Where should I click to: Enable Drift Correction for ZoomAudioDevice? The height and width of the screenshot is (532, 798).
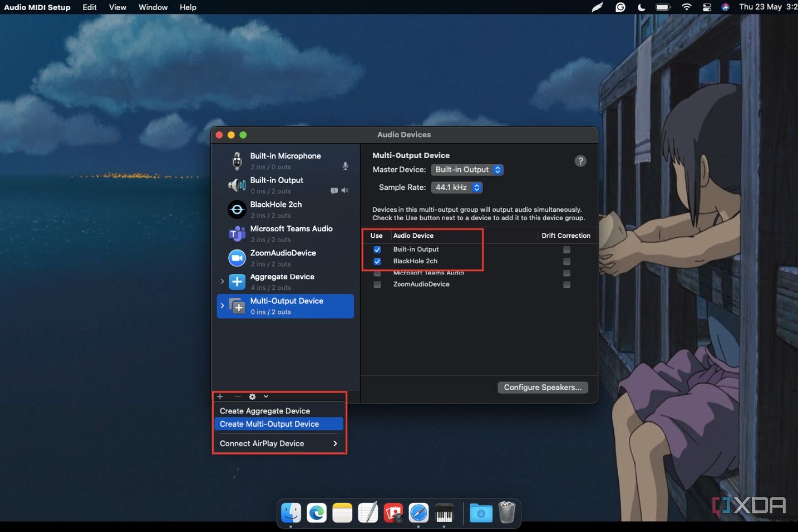point(567,285)
